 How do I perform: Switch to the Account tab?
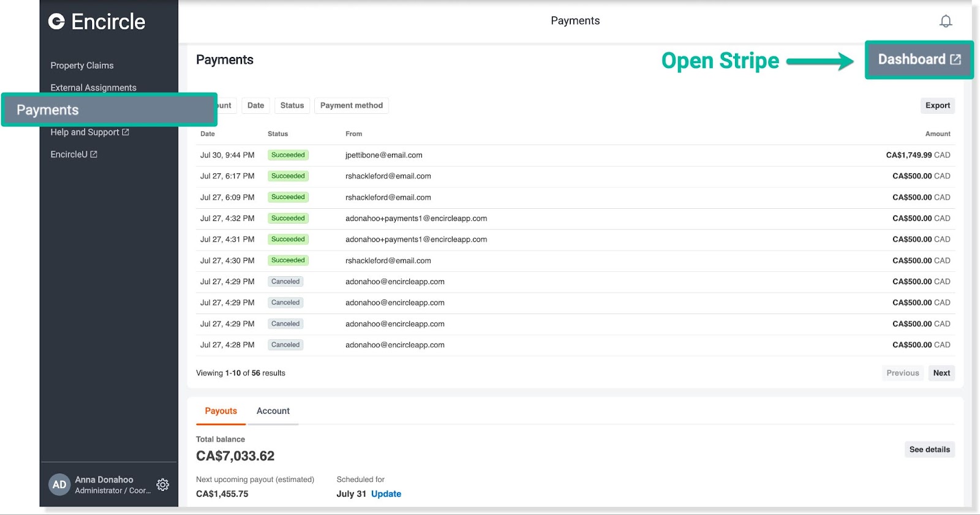click(x=273, y=412)
